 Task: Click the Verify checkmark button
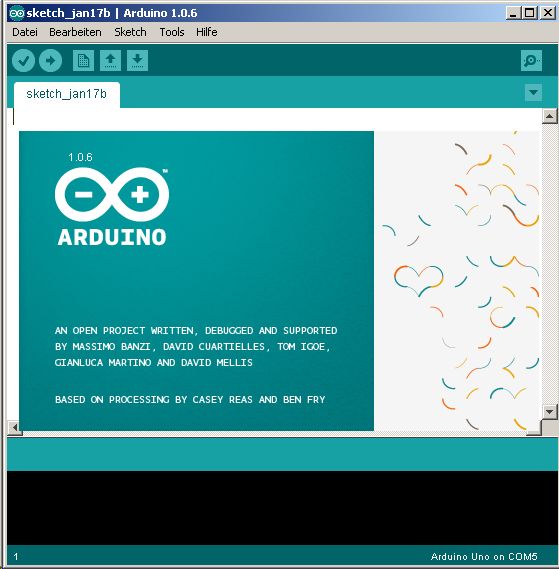(24, 60)
